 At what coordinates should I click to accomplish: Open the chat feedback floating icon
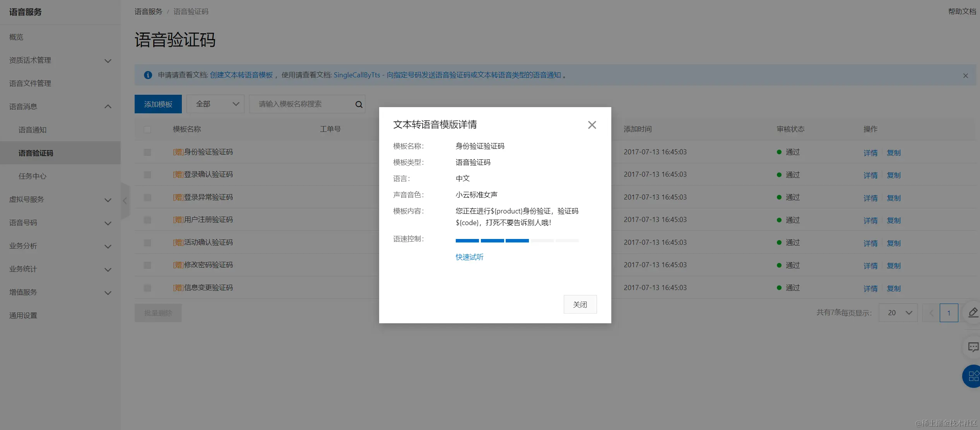[973, 347]
